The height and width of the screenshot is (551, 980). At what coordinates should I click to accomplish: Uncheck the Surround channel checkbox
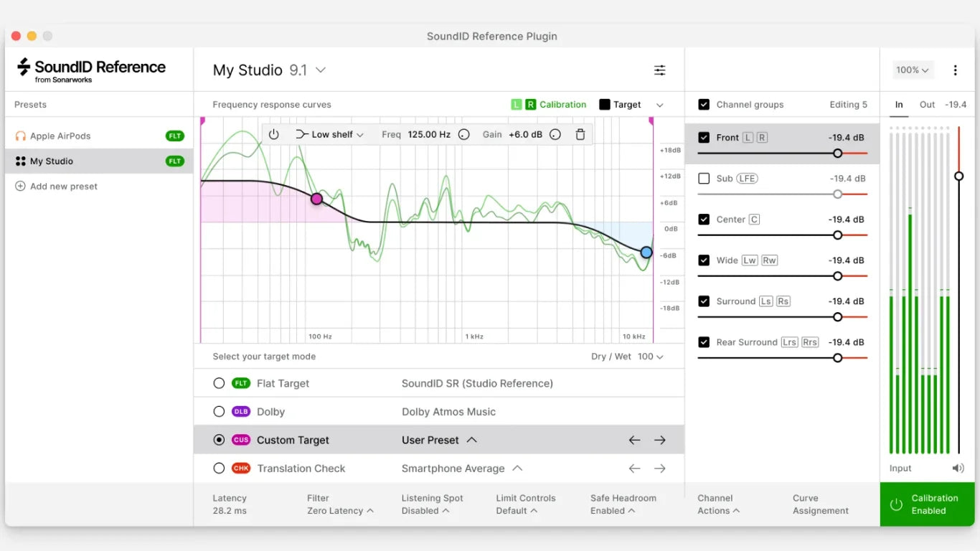click(704, 301)
